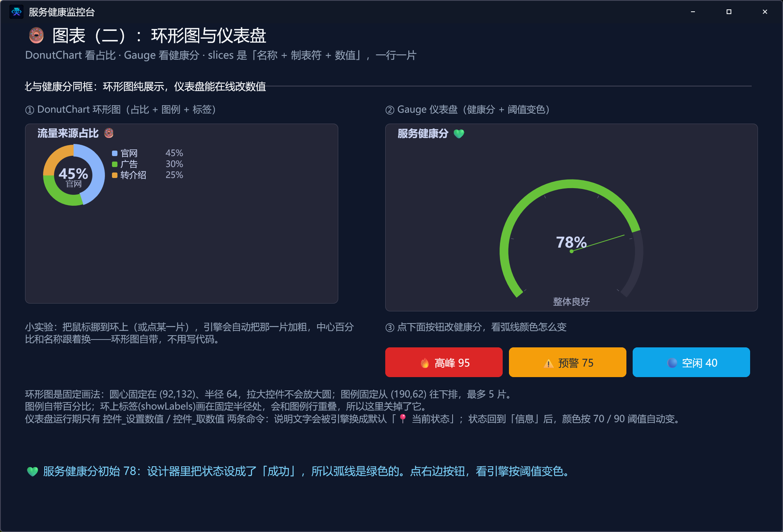The image size is (783, 532).
Task: Click the 流量来源占比 chart title
Action: pyautogui.click(x=68, y=133)
